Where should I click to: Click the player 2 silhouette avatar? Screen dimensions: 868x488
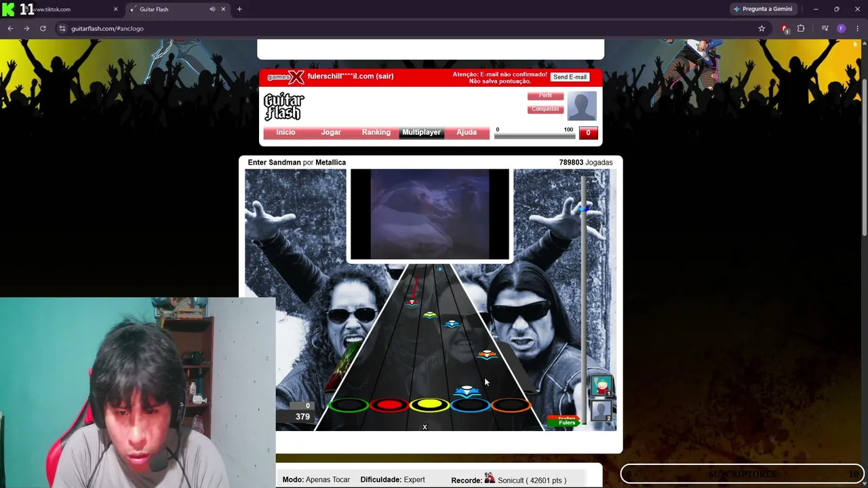(x=600, y=411)
